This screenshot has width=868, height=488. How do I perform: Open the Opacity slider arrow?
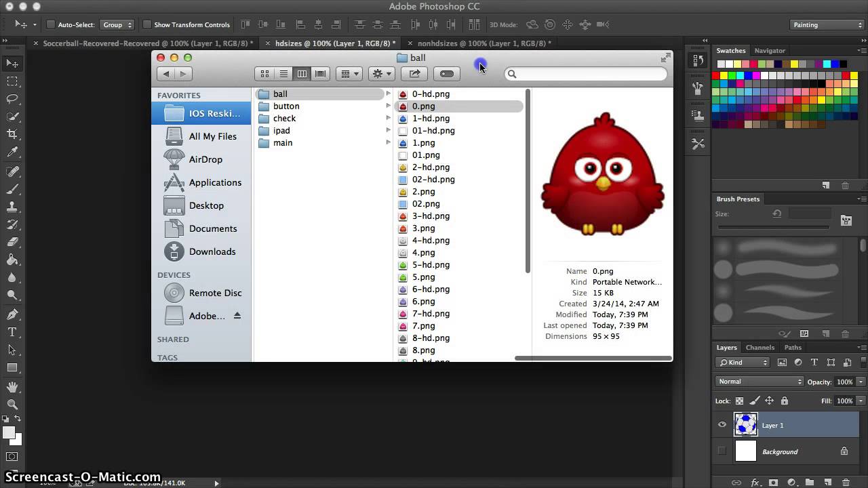(x=861, y=382)
